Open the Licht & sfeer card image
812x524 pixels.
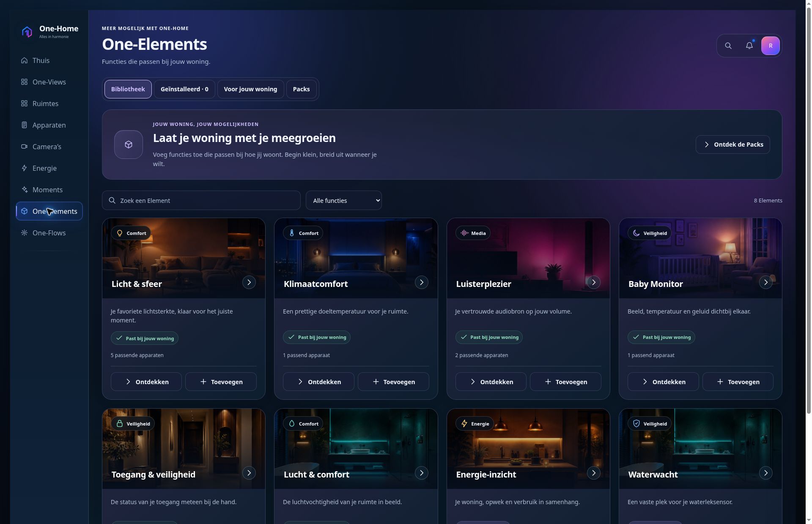tap(184, 258)
